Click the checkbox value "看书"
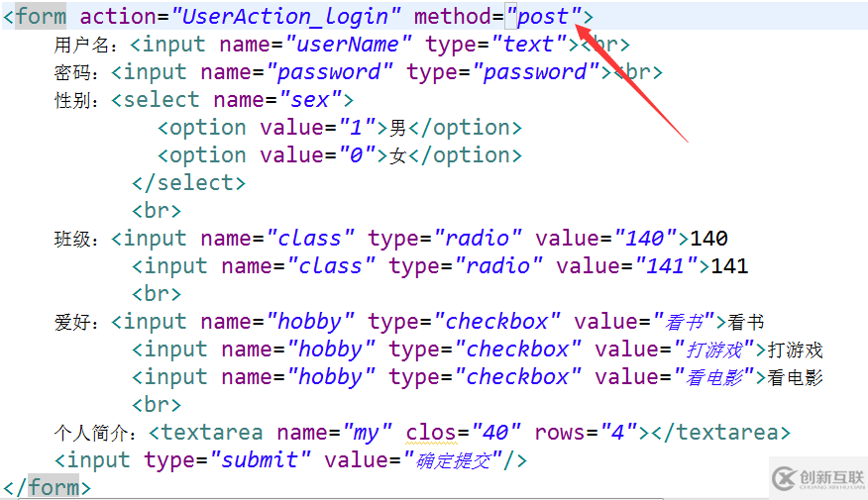The image size is (868, 500). (685, 322)
